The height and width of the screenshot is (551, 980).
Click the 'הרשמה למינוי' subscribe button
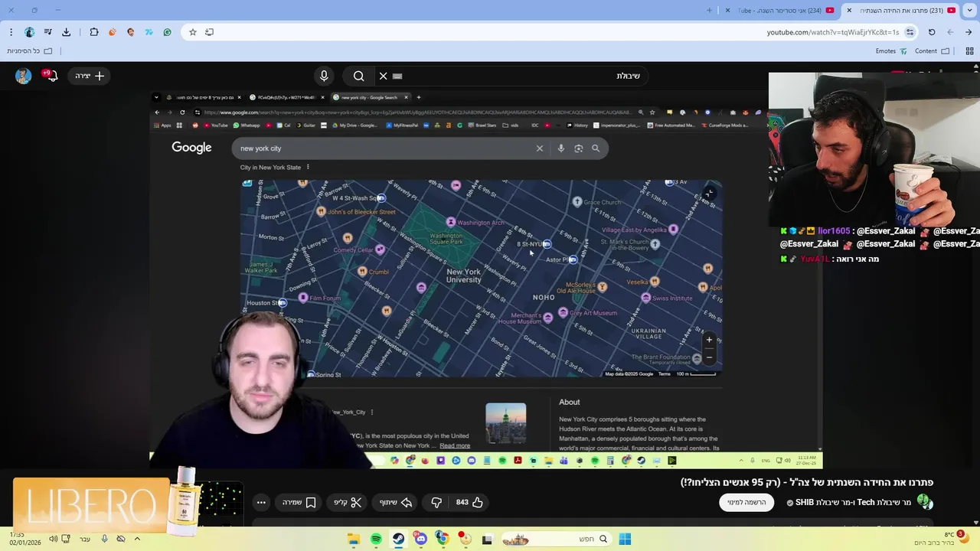pyautogui.click(x=746, y=502)
